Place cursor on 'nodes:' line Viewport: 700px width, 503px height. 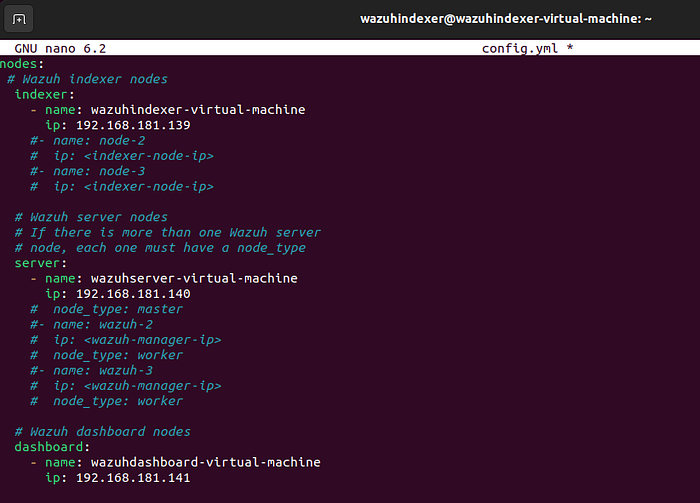(22, 64)
